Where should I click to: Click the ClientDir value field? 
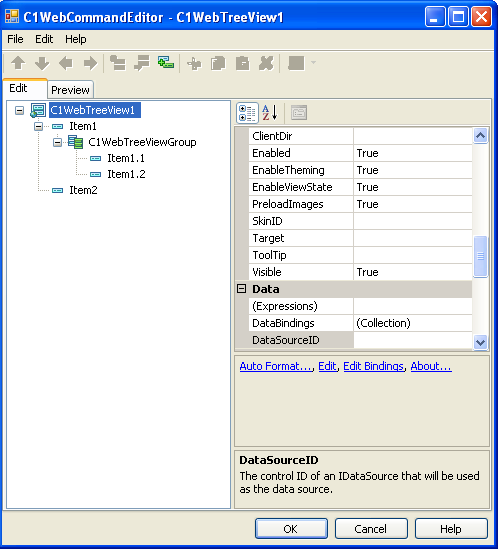click(413, 136)
